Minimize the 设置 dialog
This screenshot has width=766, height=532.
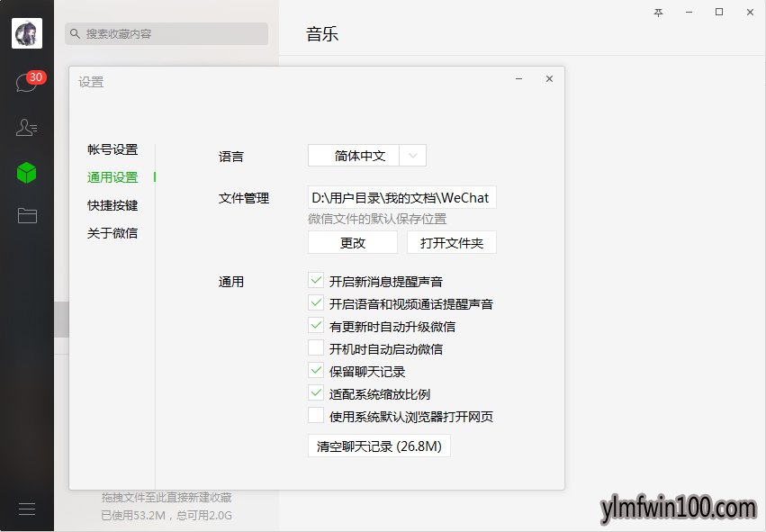(518, 78)
